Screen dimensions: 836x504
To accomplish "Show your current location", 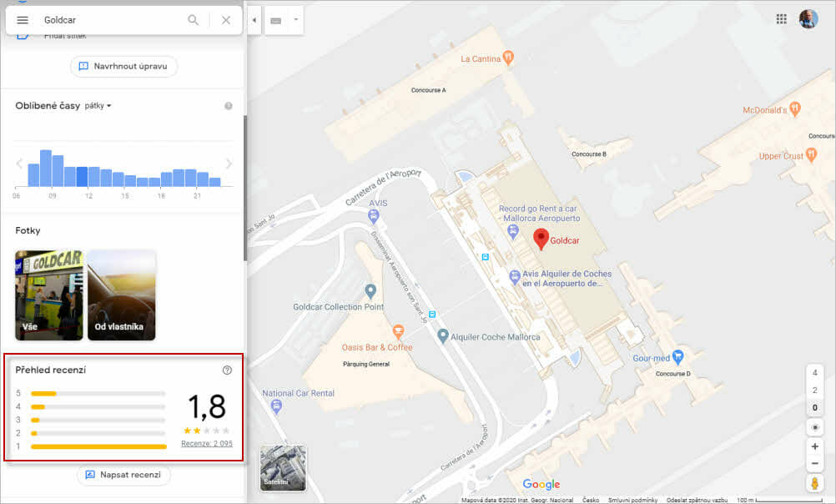I will click(814, 427).
